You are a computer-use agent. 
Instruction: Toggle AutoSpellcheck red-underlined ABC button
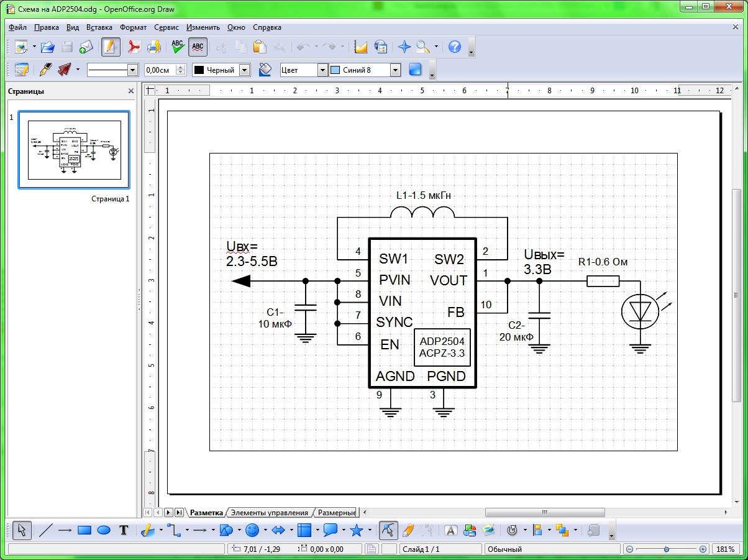tap(198, 47)
